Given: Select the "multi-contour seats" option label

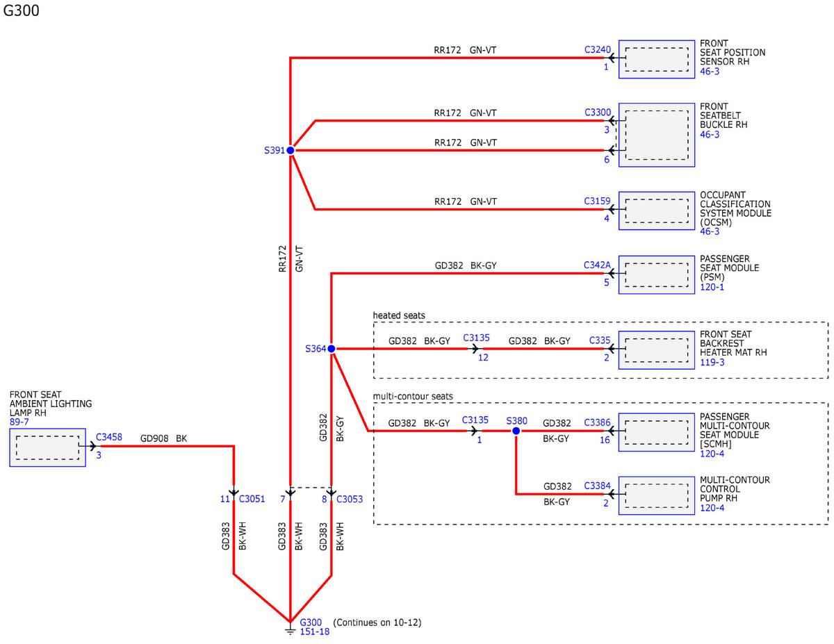Looking at the screenshot, I should tap(413, 397).
